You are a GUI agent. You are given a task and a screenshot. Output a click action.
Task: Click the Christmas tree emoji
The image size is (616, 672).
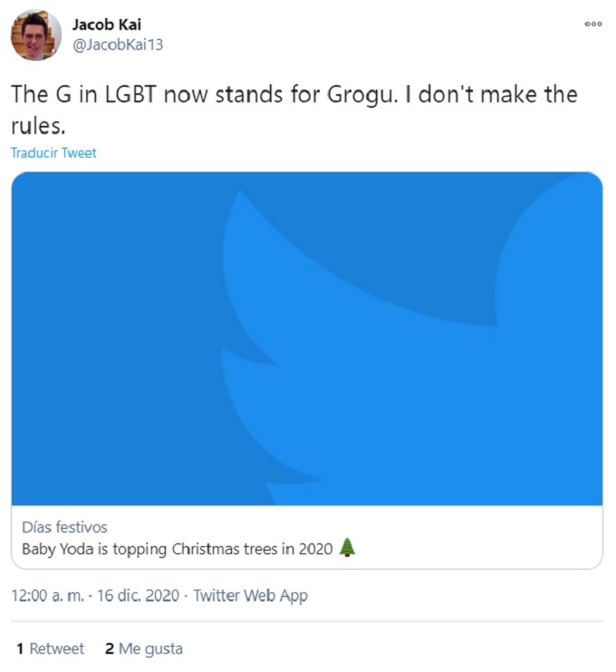click(x=347, y=548)
